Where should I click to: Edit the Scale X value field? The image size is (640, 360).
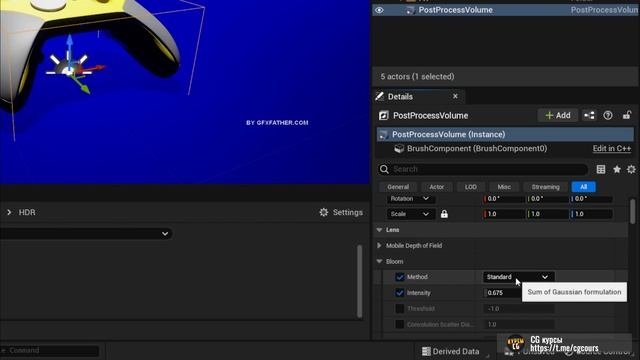click(x=504, y=214)
